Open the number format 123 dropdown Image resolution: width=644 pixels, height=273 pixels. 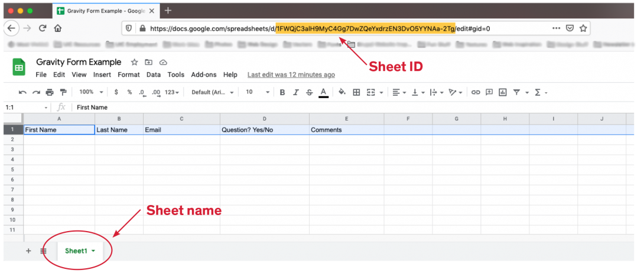[172, 92]
